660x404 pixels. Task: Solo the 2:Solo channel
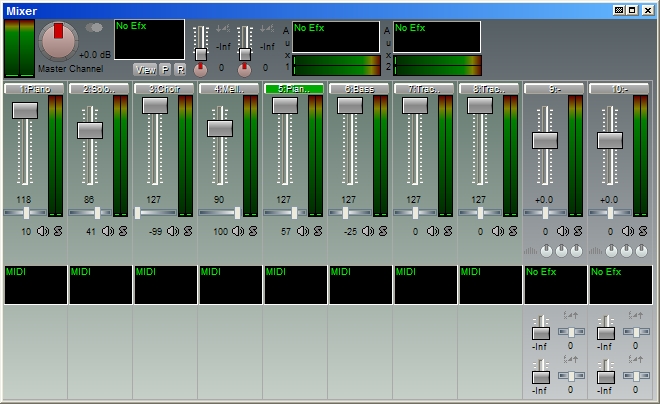pos(122,231)
